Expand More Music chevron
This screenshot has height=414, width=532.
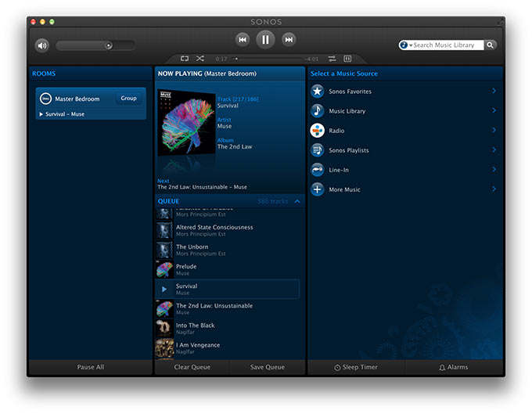point(494,189)
